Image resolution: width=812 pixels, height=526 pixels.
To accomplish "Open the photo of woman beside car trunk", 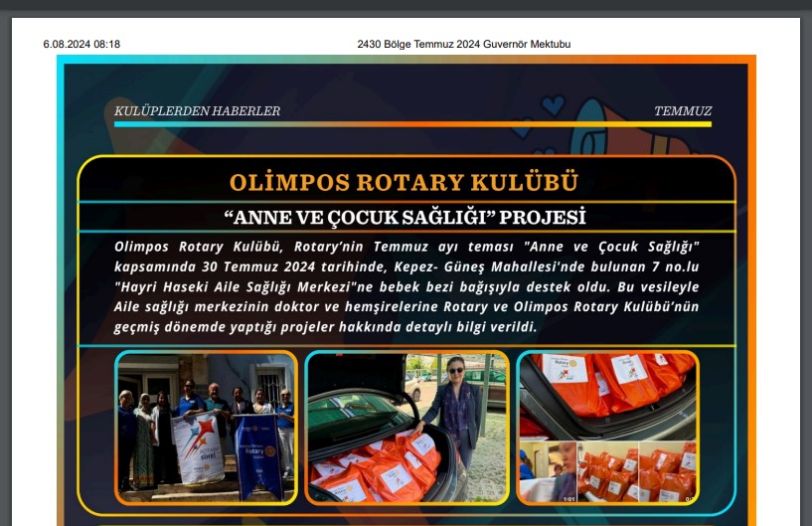I will pos(407,428).
